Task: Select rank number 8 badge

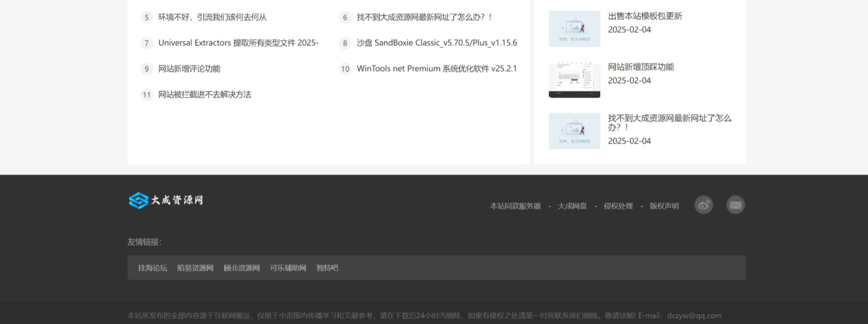Action: 345,43
